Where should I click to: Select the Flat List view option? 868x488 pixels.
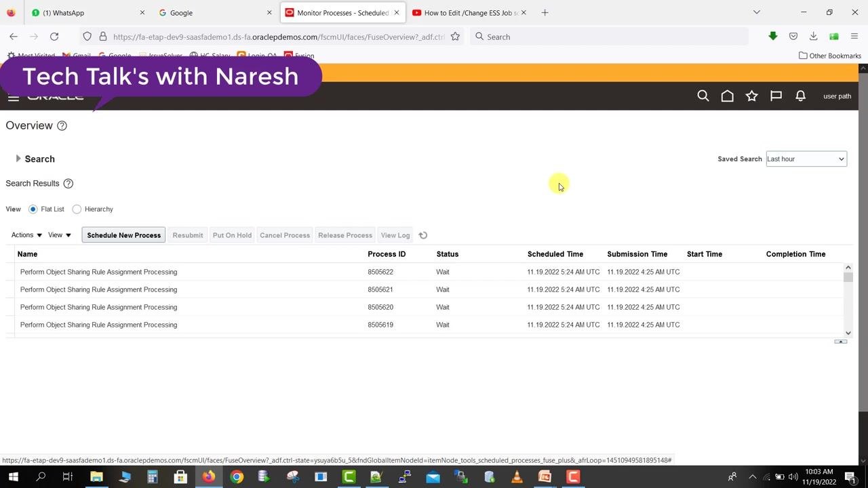click(x=33, y=209)
